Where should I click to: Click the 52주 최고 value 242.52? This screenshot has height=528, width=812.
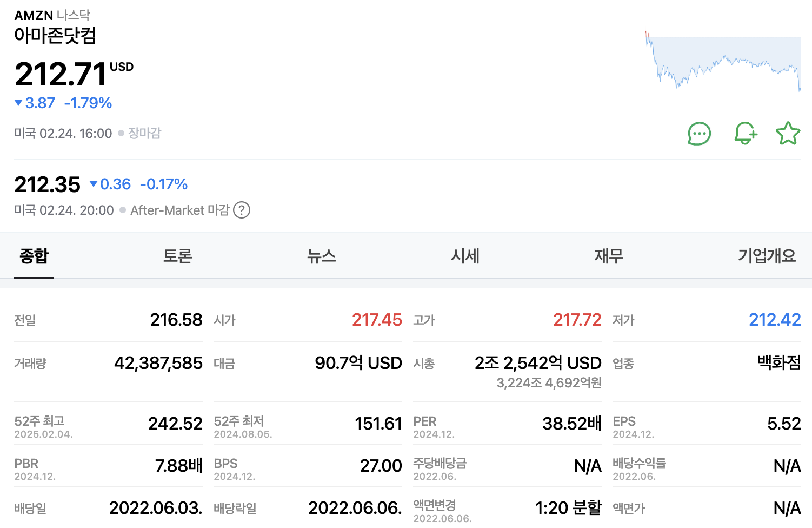tap(176, 424)
